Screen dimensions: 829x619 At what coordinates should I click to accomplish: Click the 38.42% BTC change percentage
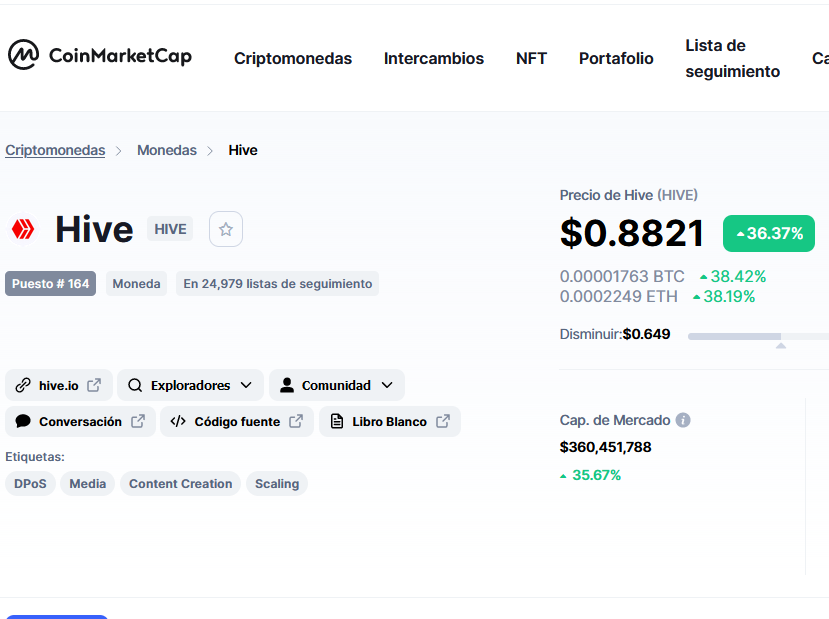tap(733, 276)
